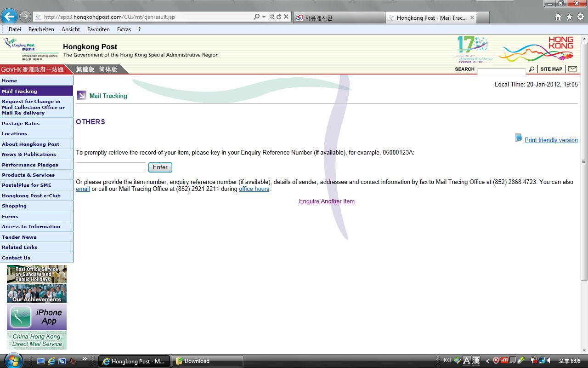
Task: Open Hongkong Post e-Club sidebar item
Action: pyautogui.click(x=37, y=195)
